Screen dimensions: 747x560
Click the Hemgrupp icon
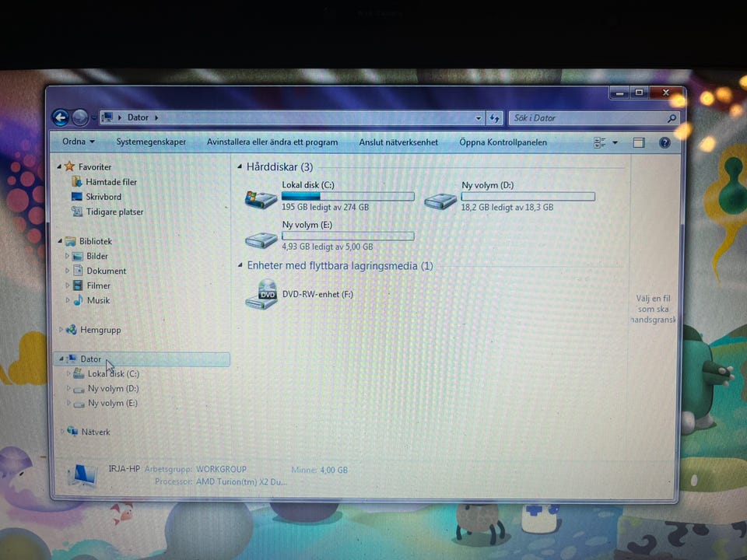[72, 330]
